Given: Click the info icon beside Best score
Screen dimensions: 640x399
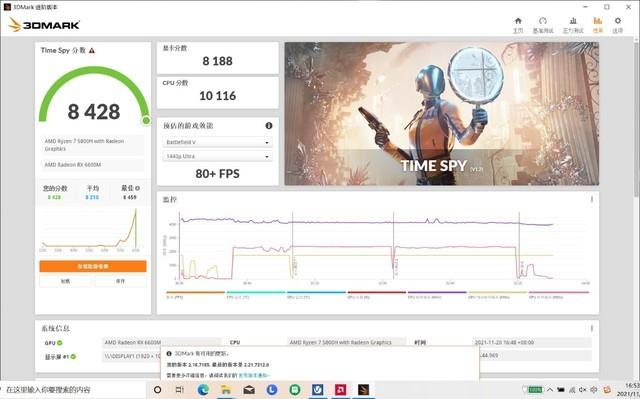Looking at the screenshot, I should pyautogui.click(x=138, y=188).
